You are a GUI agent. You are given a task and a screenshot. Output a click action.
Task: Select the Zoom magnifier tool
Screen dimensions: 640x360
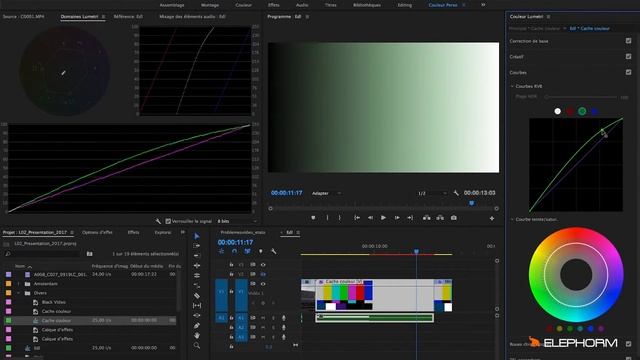point(197,345)
